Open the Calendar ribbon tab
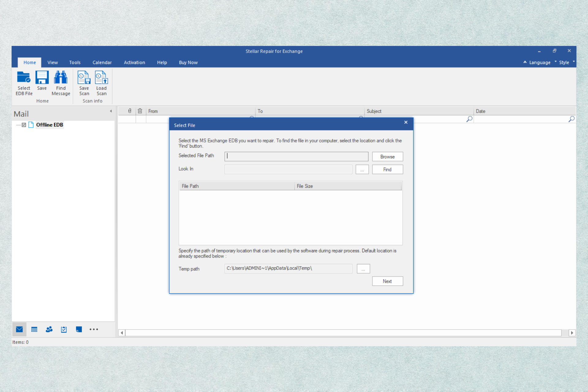The height and width of the screenshot is (392, 588). point(102,62)
